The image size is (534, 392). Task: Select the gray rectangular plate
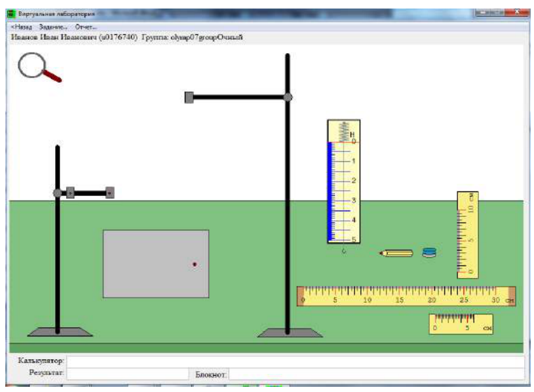(156, 264)
